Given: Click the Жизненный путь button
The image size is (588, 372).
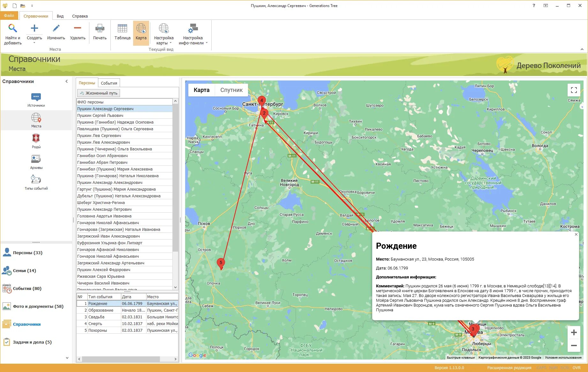Looking at the screenshot, I should (99, 93).
